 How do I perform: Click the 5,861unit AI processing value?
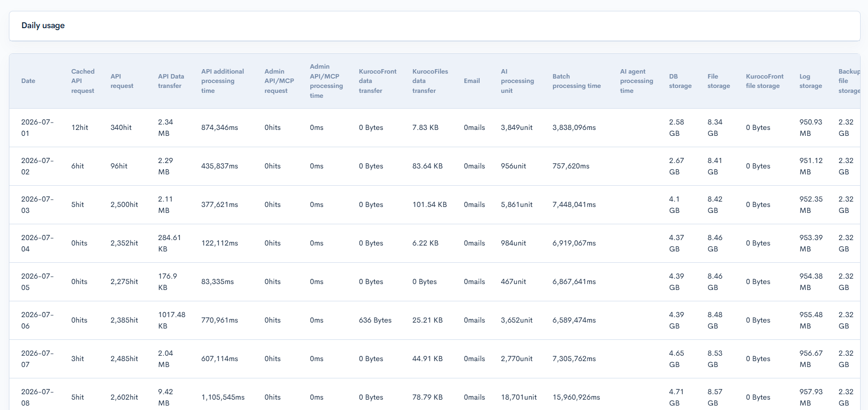pos(517,205)
